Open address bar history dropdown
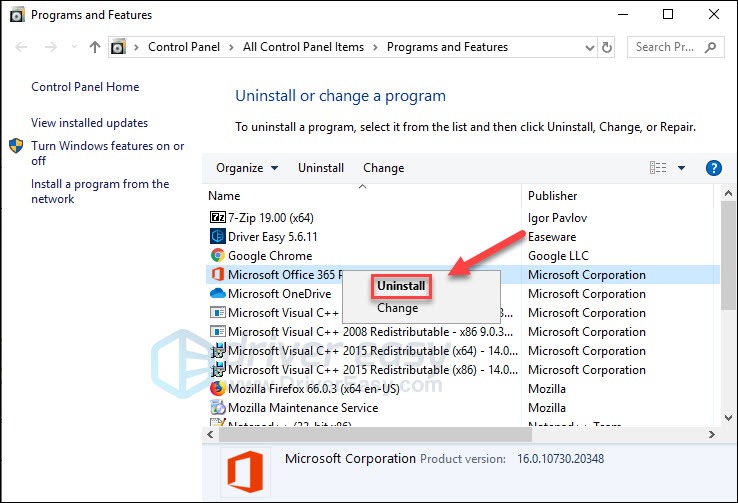The image size is (738, 503). [x=584, y=47]
